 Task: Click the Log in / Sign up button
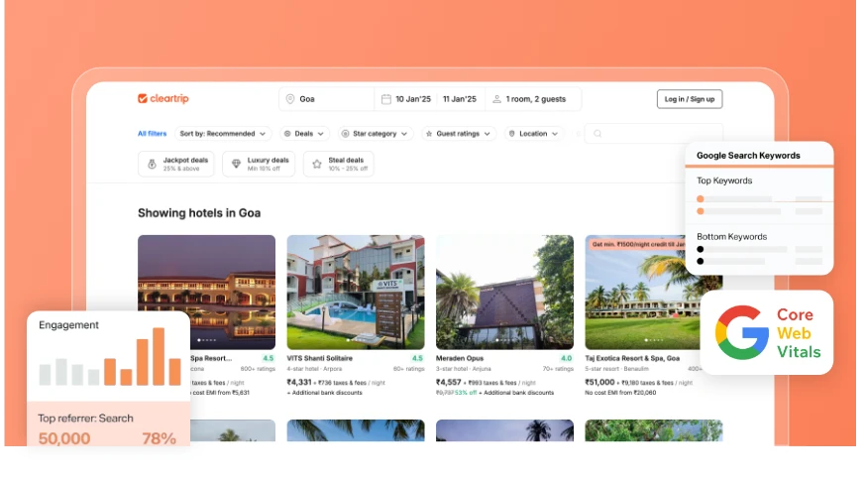pyautogui.click(x=690, y=99)
